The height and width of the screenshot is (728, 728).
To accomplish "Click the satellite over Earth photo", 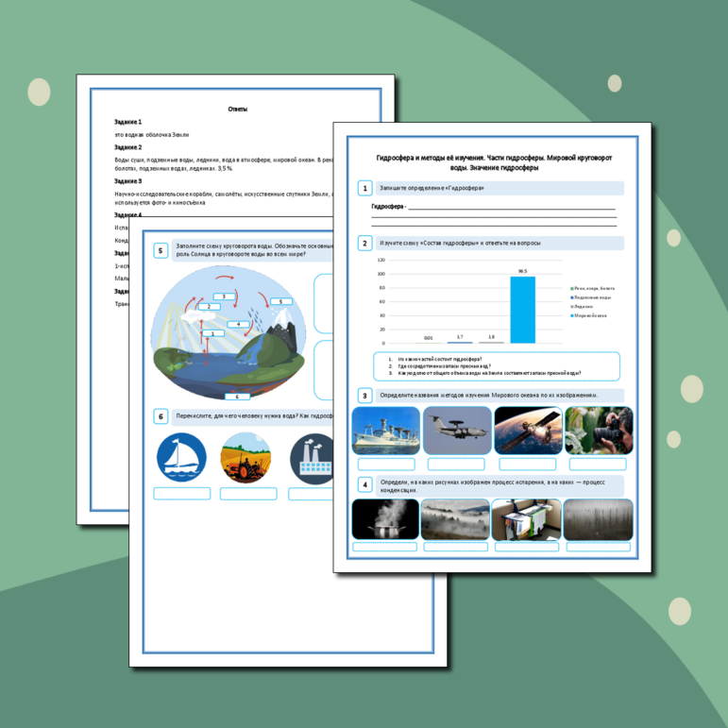I will coord(527,431).
